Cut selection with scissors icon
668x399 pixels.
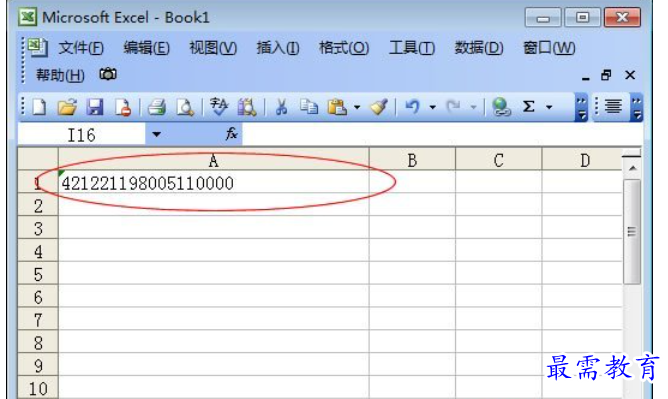click(281, 107)
